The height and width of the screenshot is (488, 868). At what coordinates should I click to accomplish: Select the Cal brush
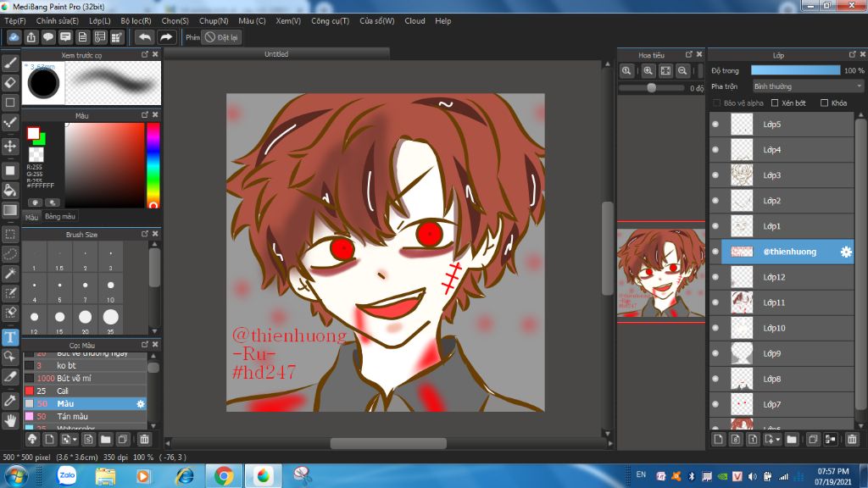(86, 391)
